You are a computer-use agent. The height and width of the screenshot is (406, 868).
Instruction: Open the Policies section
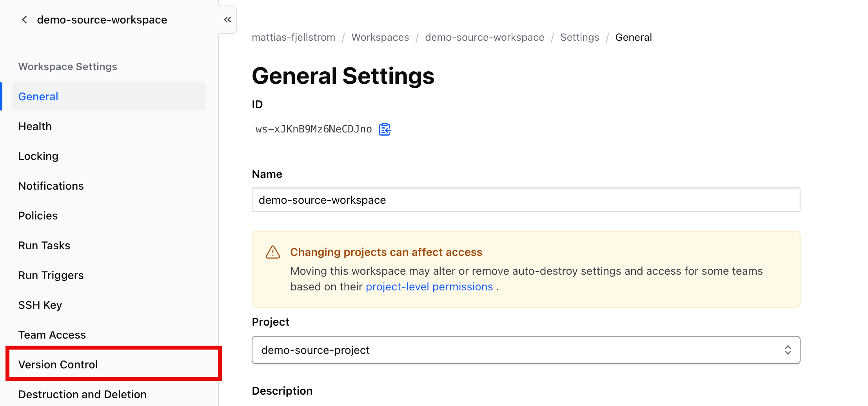coord(38,215)
